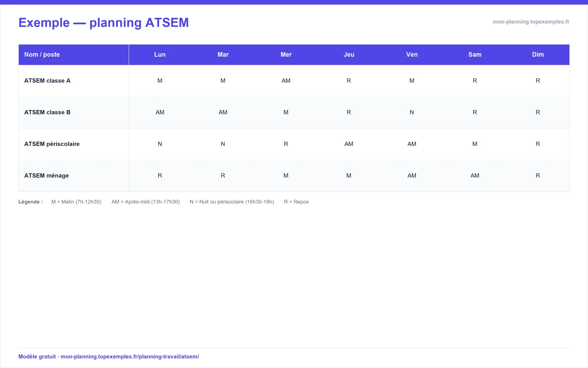
Task: Click legend entry 'M = Matin (7h-12h30)'
Action: 76,202
